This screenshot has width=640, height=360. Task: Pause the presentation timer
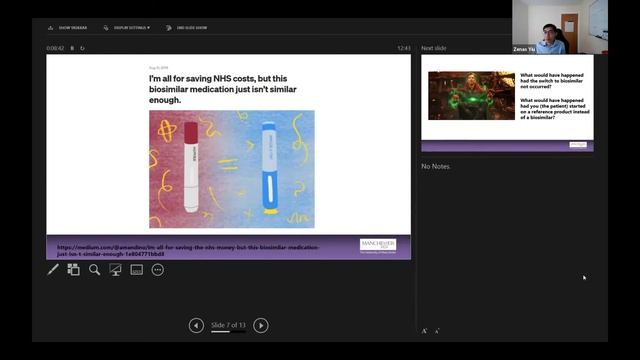[72, 48]
